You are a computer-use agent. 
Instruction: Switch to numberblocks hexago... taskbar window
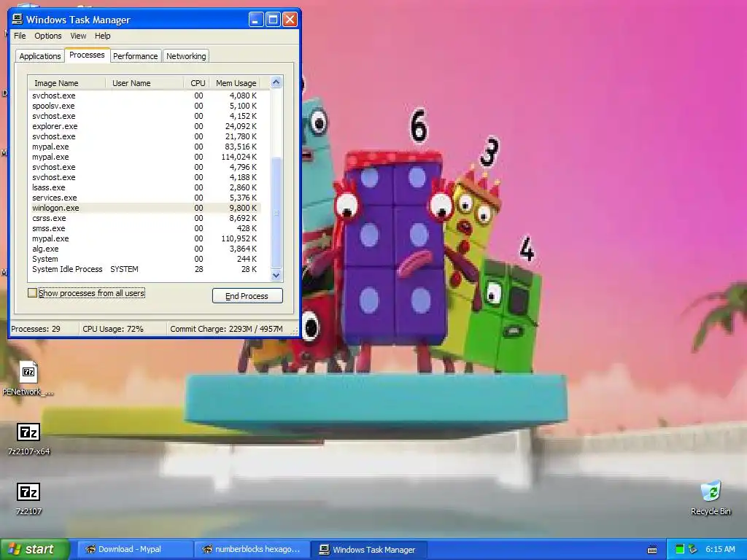point(251,549)
